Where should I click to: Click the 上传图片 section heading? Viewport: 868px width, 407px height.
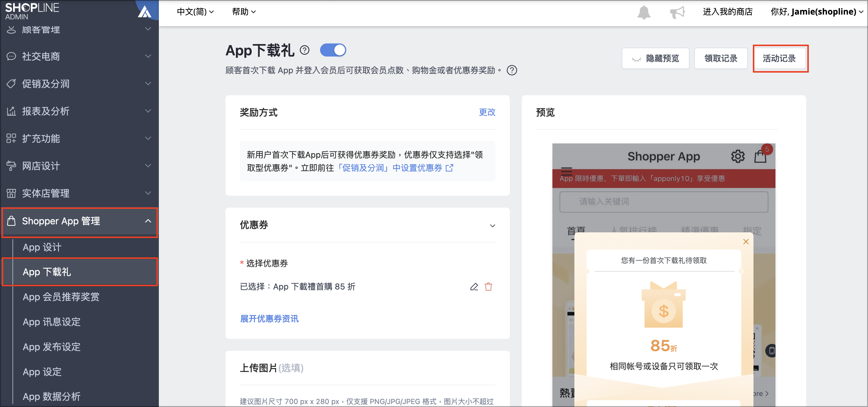pyautogui.click(x=272, y=368)
